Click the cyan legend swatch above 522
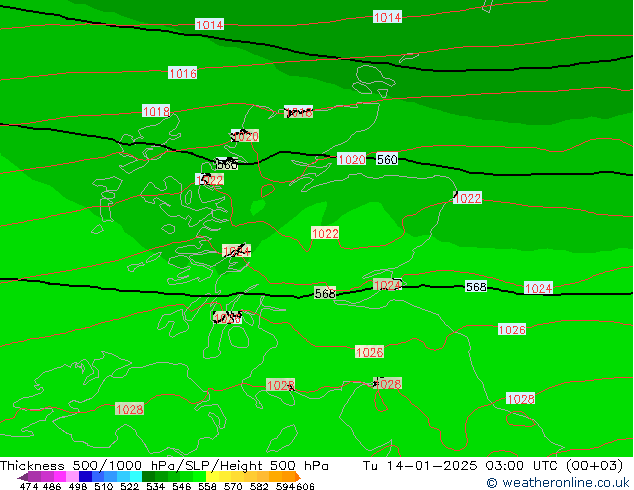This screenshot has height=490, width=634. 136,477
